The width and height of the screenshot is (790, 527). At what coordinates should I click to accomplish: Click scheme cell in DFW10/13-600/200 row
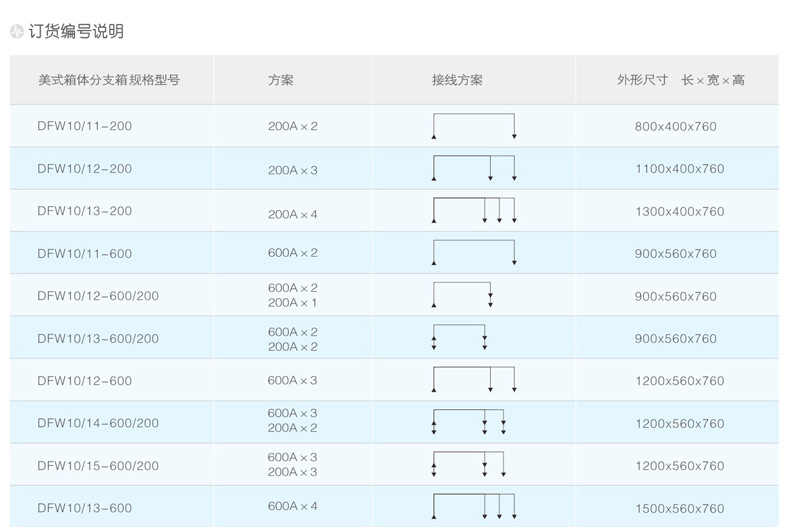coord(293,339)
